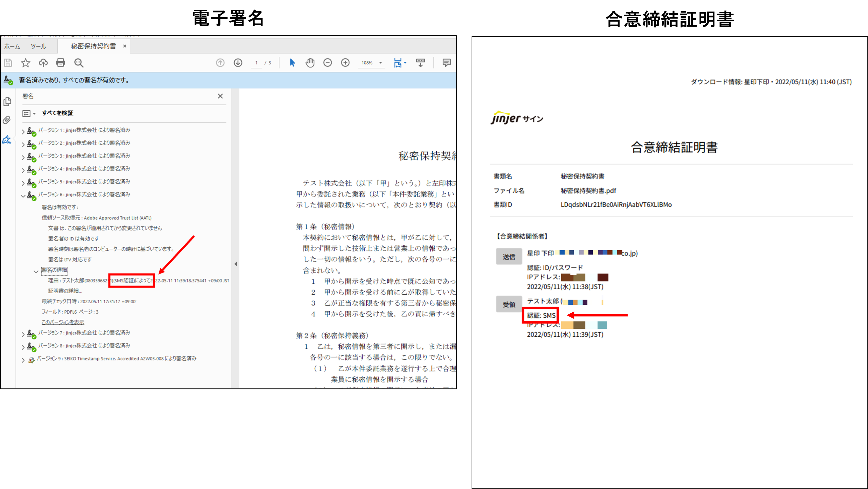Click the このバージョンを表示 link
This screenshot has height=489, width=868.
[63, 322]
